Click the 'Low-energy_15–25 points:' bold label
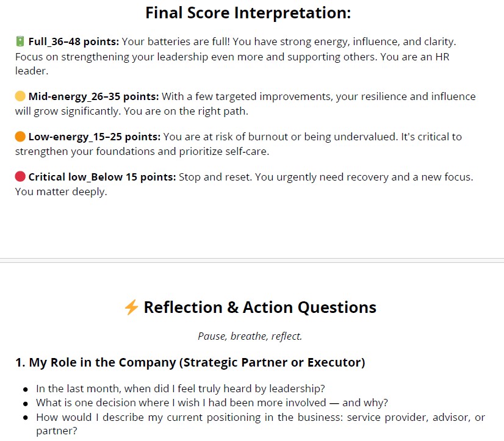 click(x=94, y=137)
